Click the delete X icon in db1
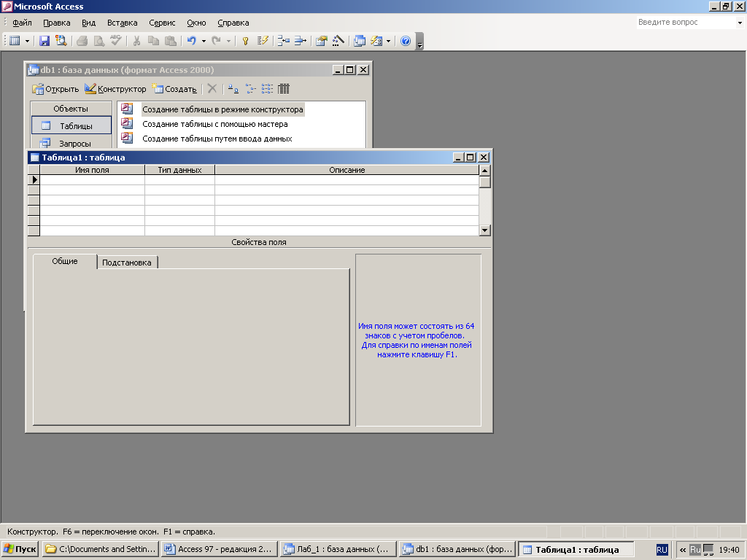Viewport: 747px width, 560px height. [212, 88]
